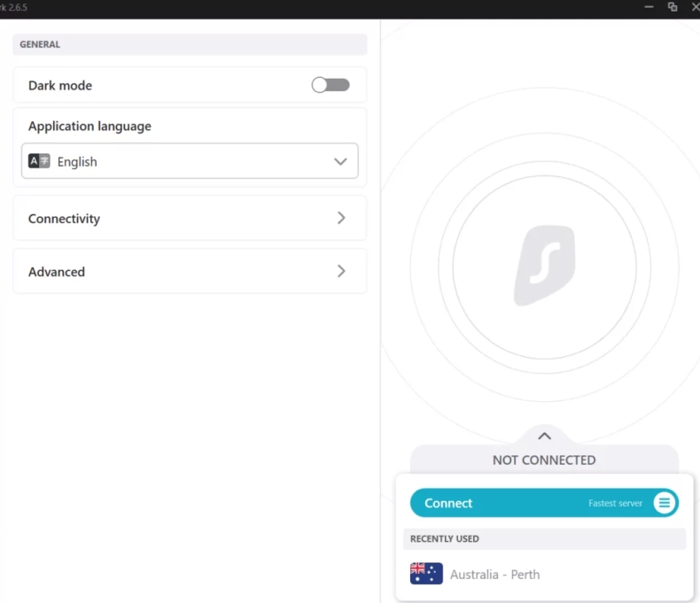The image size is (700, 603).
Task: Open the server list menu icon
Action: pos(665,503)
